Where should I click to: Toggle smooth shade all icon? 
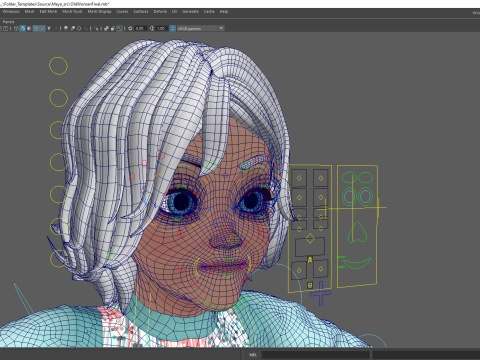tap(23, 28)
